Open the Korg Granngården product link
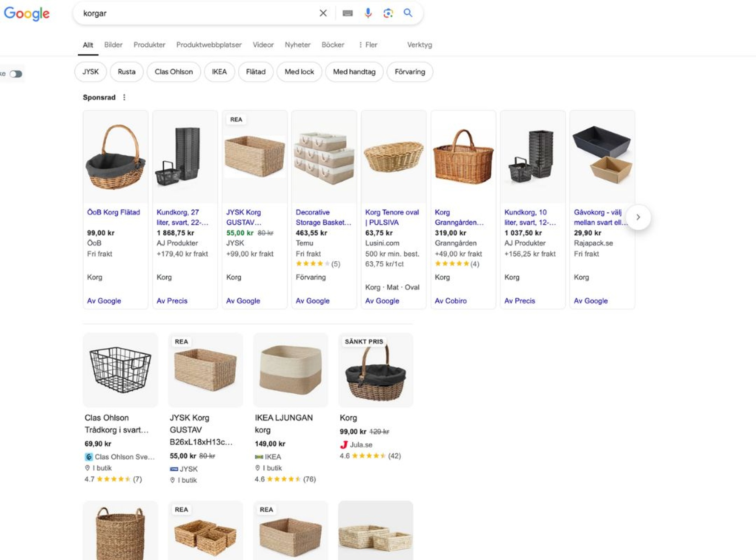The height and width of the screenshot is (560, 756). pyautogui.click(x=459, y=217)
